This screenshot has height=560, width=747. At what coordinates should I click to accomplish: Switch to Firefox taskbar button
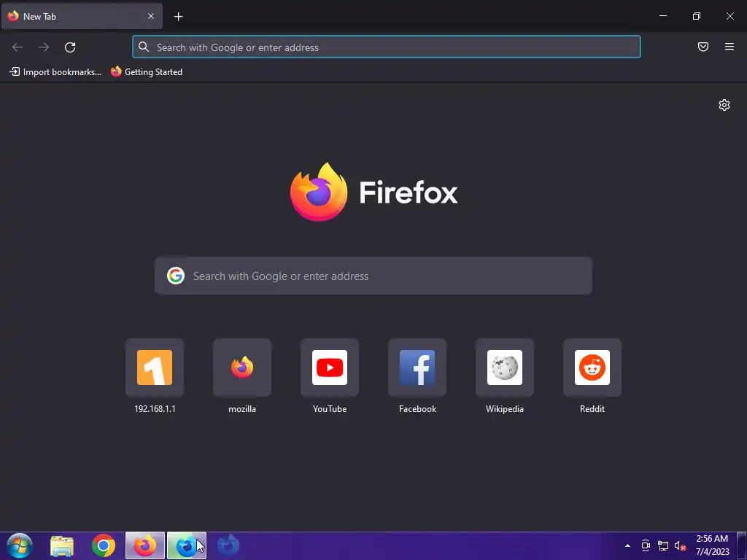(x=145, y=545)
